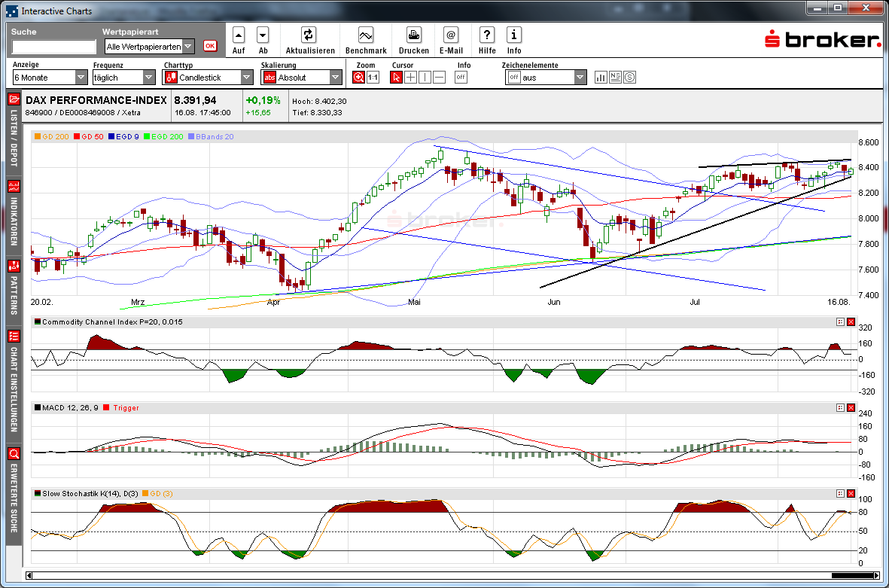889x588 pixels.
Task: Click the Ab down-arrow icon
Action: pos(263,35)
